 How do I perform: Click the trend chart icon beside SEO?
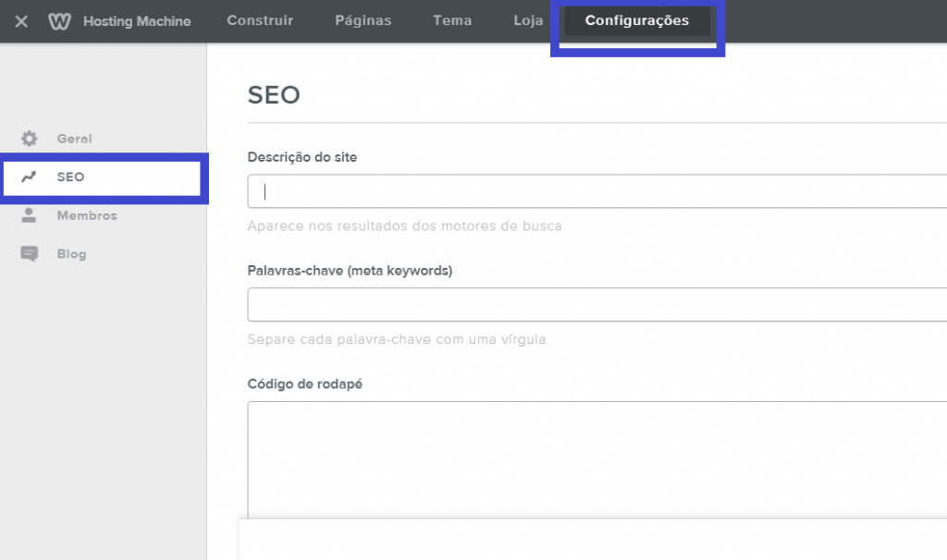(30, 177)
